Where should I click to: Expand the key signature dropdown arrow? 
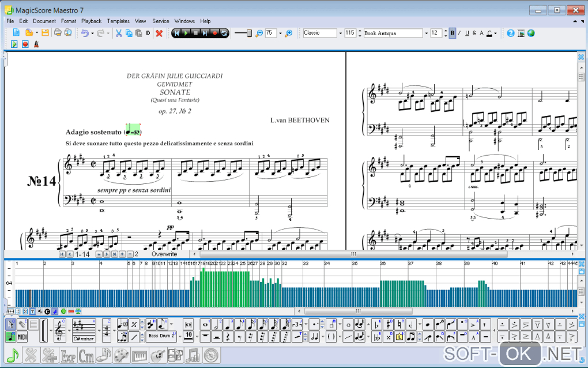99,331
